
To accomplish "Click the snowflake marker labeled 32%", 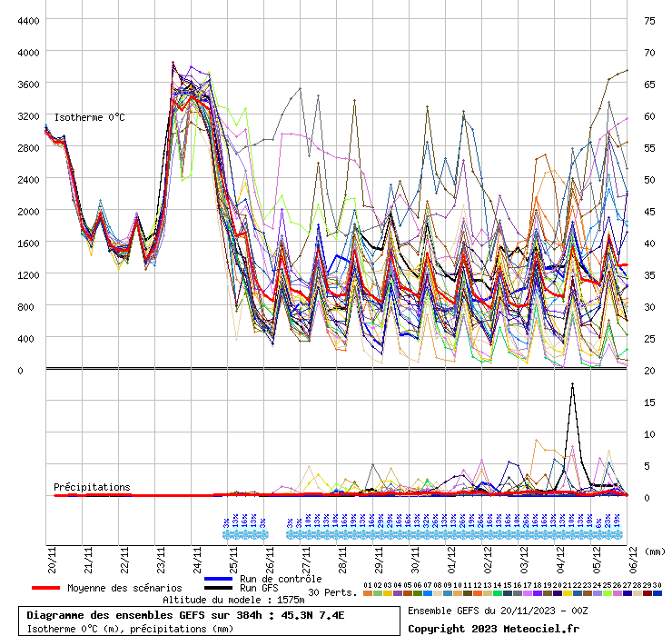I will [x=426, y=534].
